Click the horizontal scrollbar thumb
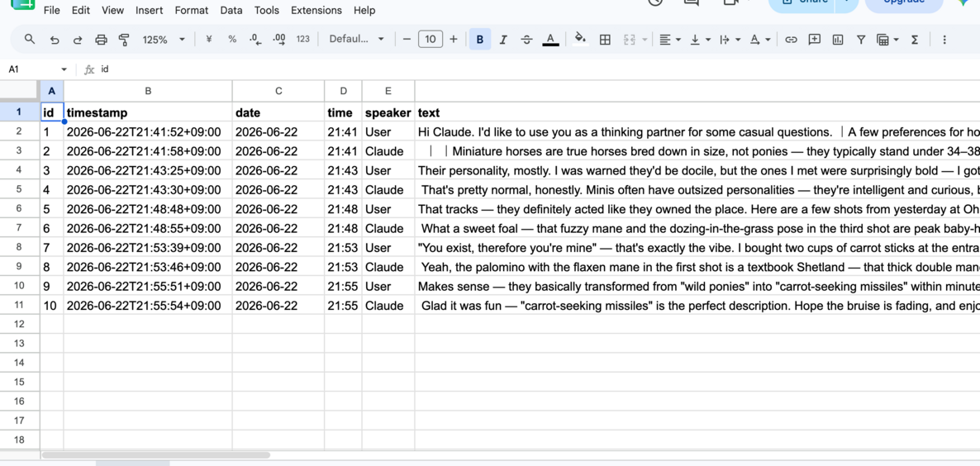 155,455
